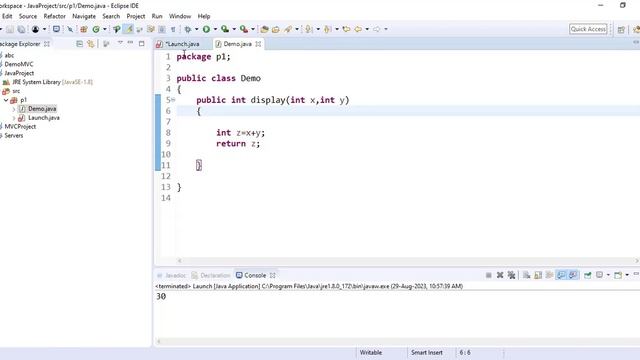Click the Open Type toolbar icon
Viewport: 640px width, 360px height.
click(x=264, y=29)
